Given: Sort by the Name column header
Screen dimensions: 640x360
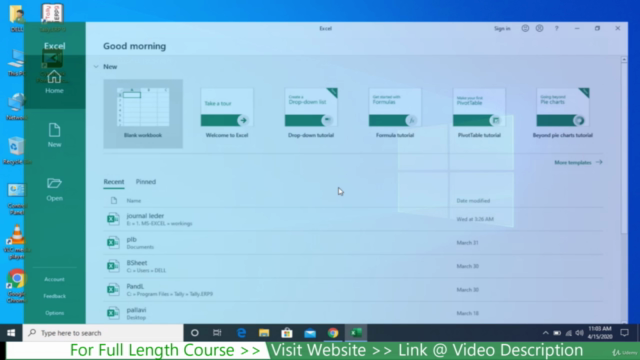Looking at the screenshot, I should 134,201.
